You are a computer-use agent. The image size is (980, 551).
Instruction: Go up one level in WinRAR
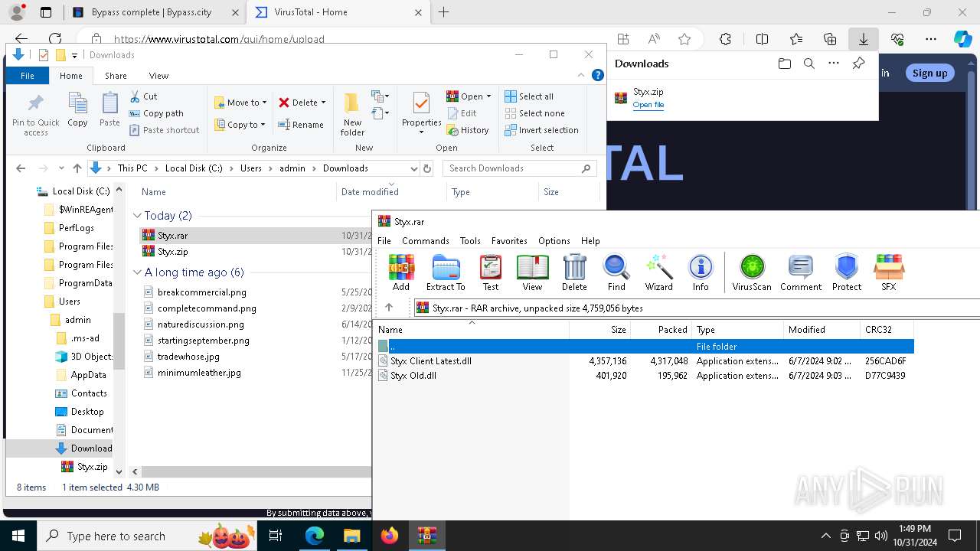click(389, 308)
